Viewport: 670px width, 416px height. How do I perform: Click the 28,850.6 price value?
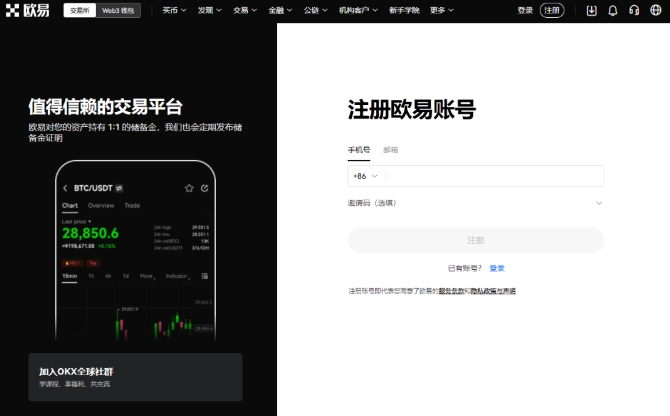[x=91, y=233]
